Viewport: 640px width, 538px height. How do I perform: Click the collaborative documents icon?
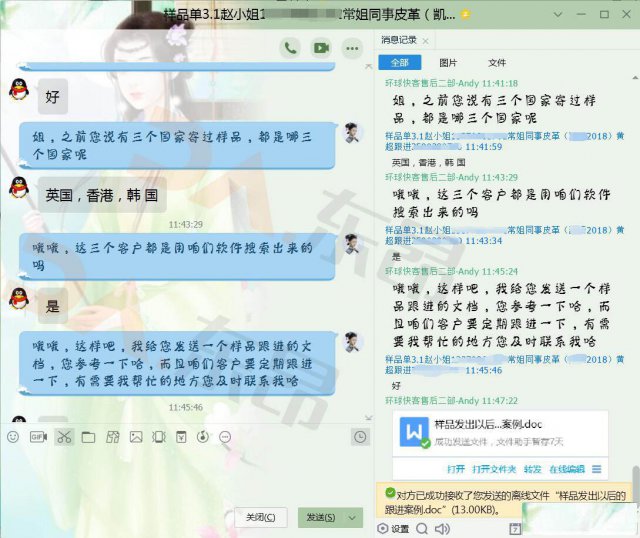[112, 437]
